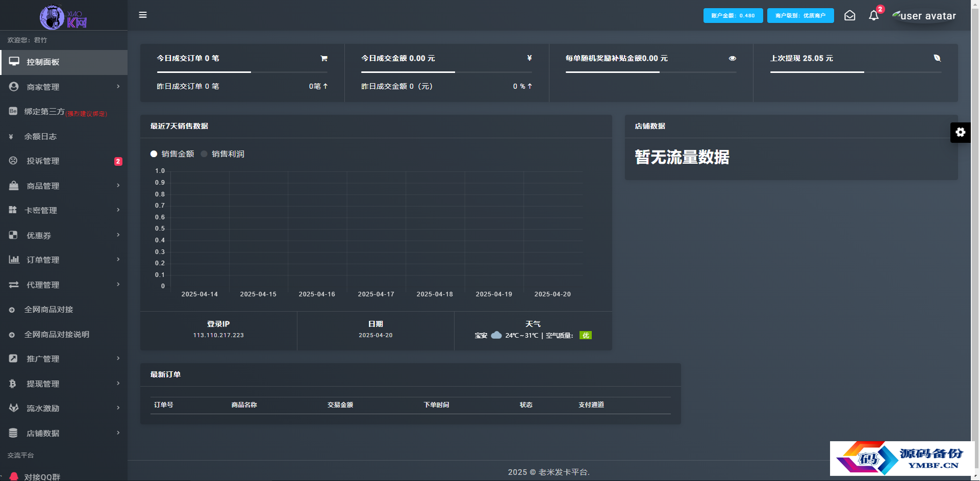The image size is (980, 481).
Task: Click the bar chart icon beside 订单管理
Action: (x=14, y=260)
